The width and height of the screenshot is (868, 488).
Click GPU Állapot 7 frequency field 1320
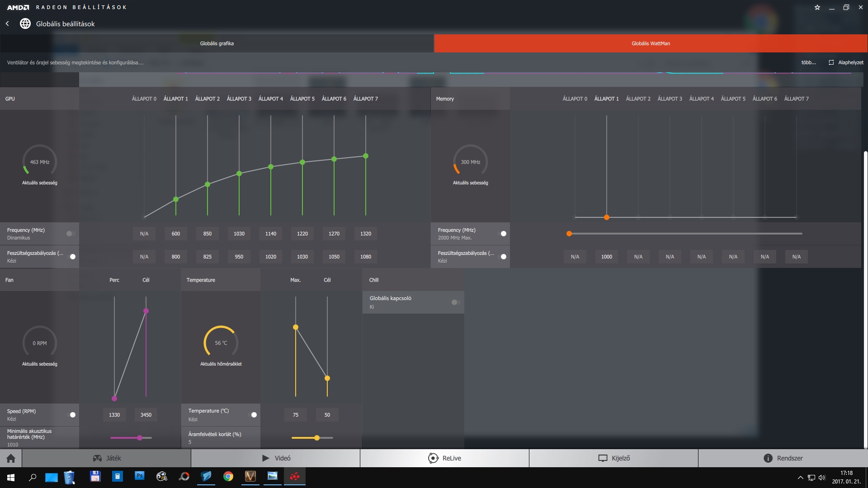click(x=366, y=234)
